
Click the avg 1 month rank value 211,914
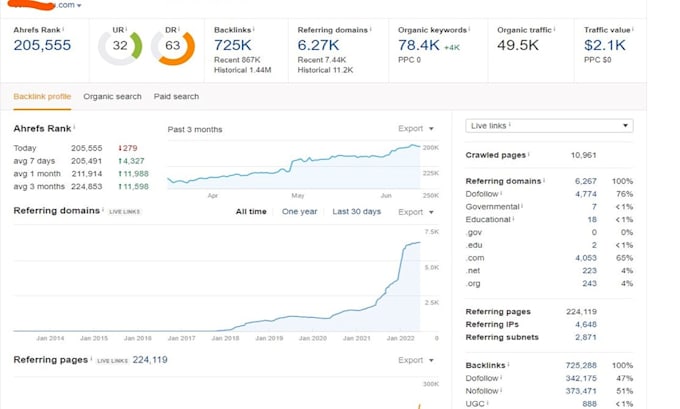coord(87,173)
